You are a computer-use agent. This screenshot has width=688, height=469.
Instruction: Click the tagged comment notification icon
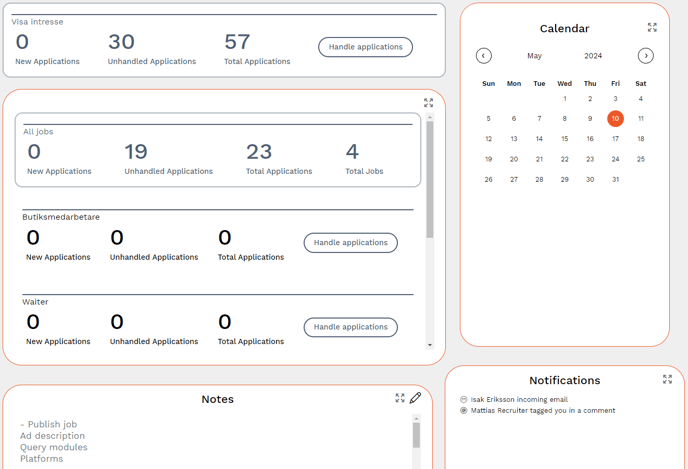click(464, 411)
